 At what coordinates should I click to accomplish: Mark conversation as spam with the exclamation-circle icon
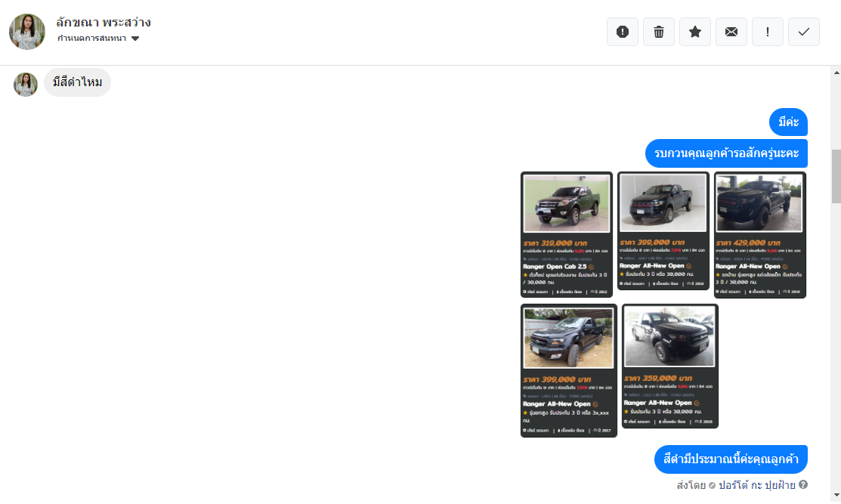pyautogui.click(x=622, y=32)
